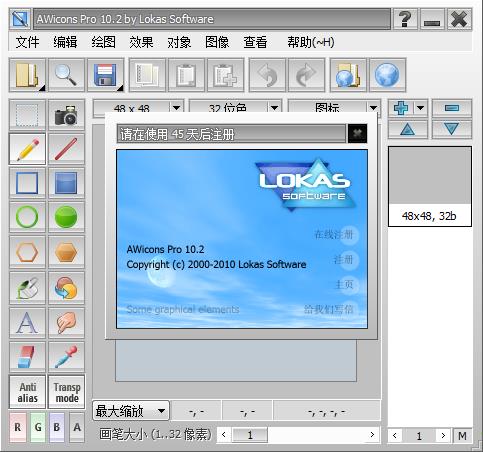This screenshot has width=483, height=452.
Task: Open the 绘图 menu
Action: [104, 42]
